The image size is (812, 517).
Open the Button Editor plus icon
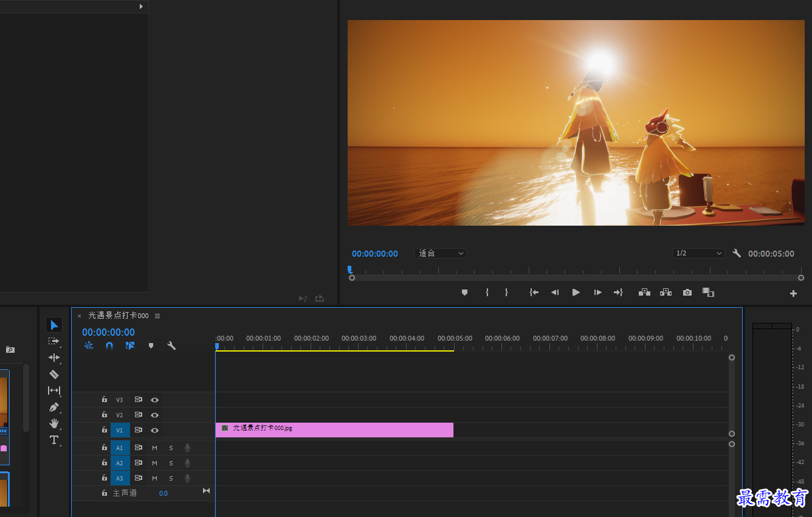pyautogui.click(x=793, y=294)
